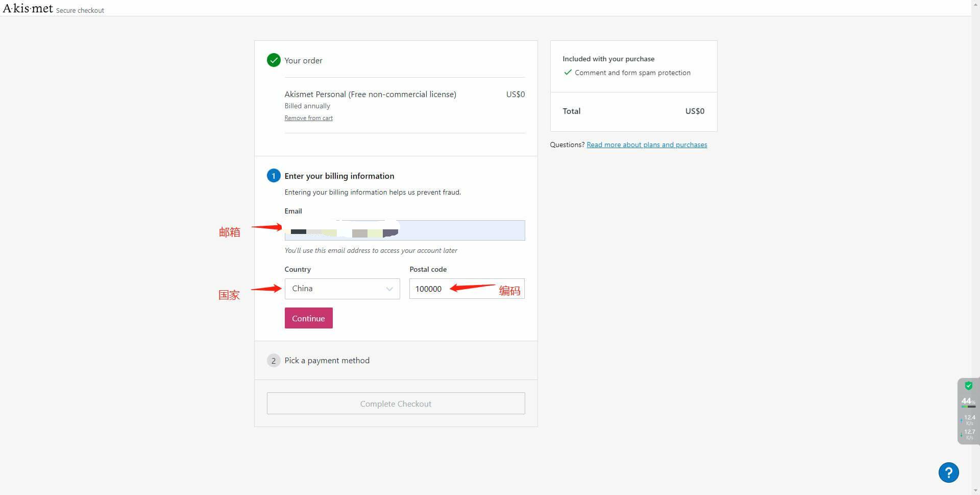The width and height of the screenshot is (980, 495).
Task: Click the Akismet logo at top left
Action: pyautogui.click(x=28, y=8)
